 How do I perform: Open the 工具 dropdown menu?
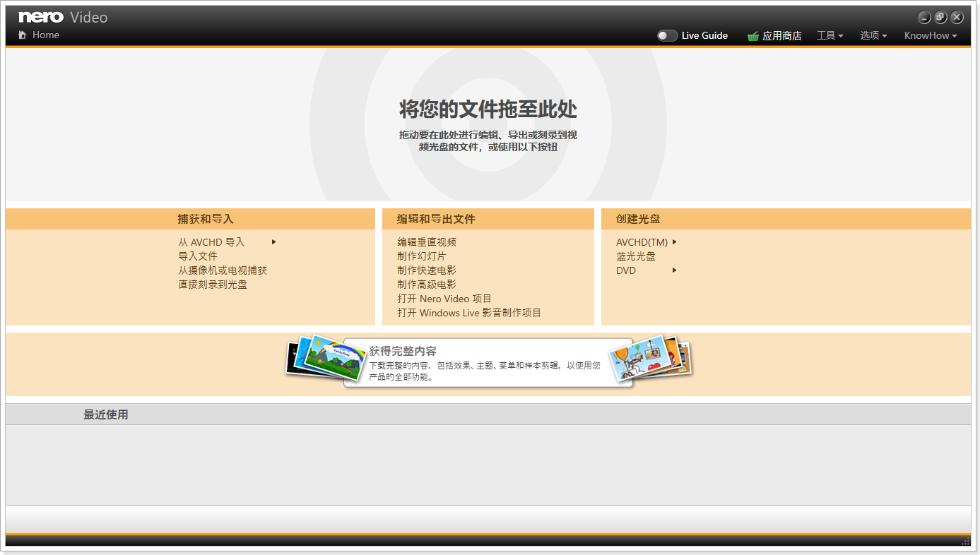click(x=830, y=35)
